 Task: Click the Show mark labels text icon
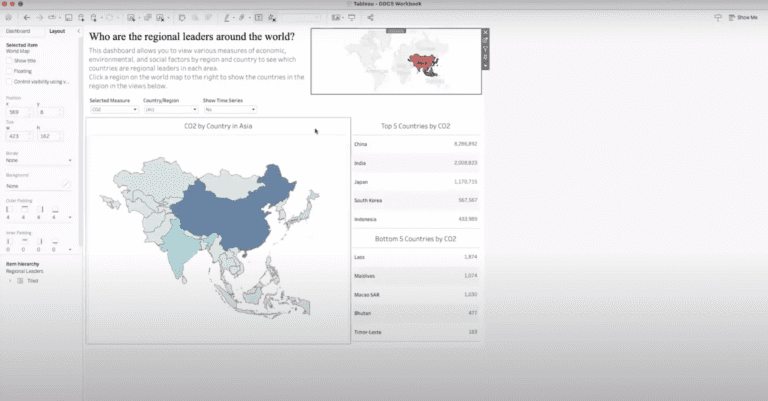click(259, 18)
